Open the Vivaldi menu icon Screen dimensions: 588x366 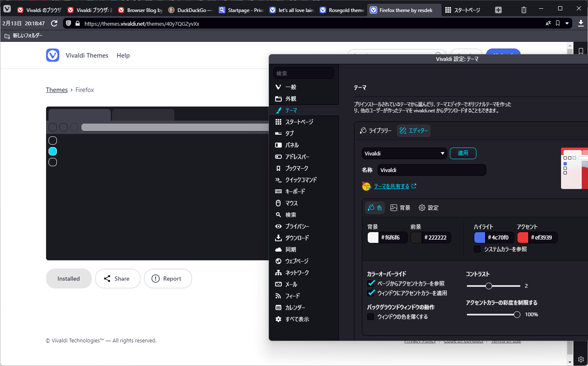[x=7, y=9]
